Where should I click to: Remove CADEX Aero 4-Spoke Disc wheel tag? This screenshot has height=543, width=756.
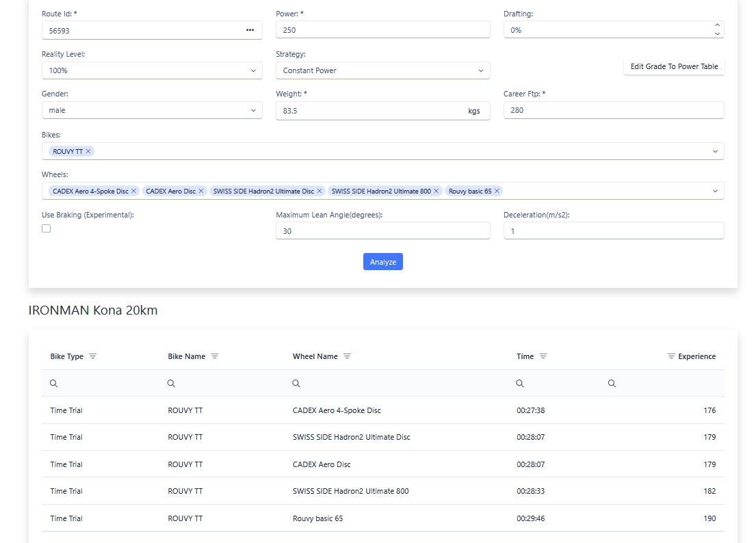[134, 191]
